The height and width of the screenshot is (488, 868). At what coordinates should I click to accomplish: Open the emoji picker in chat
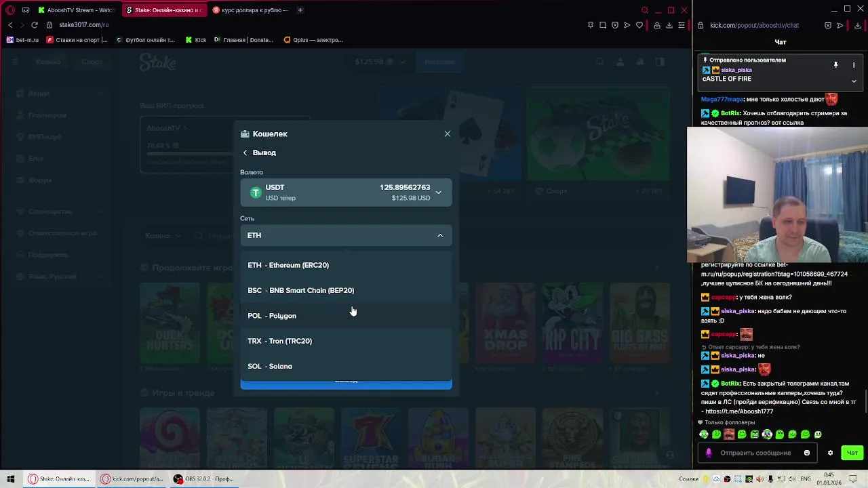[x=807, y=453]
